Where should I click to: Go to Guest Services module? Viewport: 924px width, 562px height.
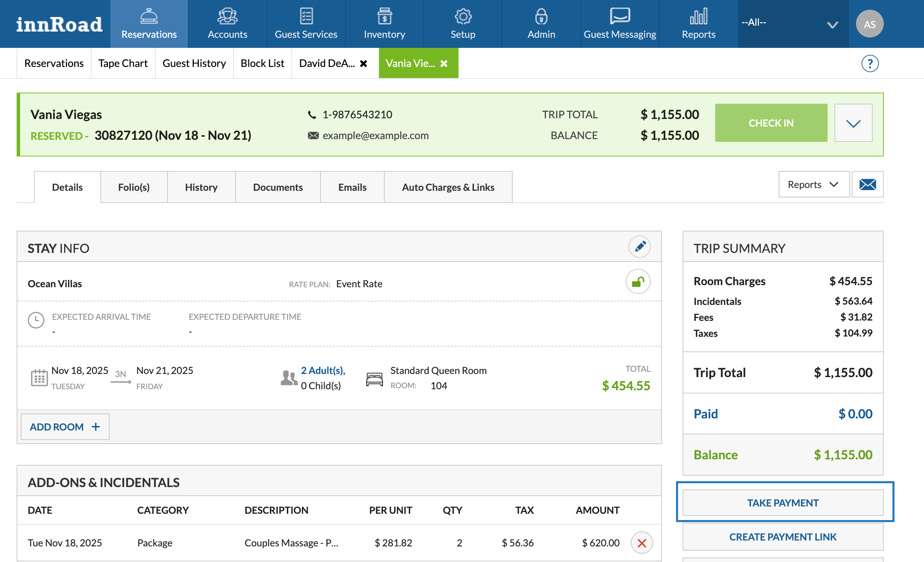(306, 24)
